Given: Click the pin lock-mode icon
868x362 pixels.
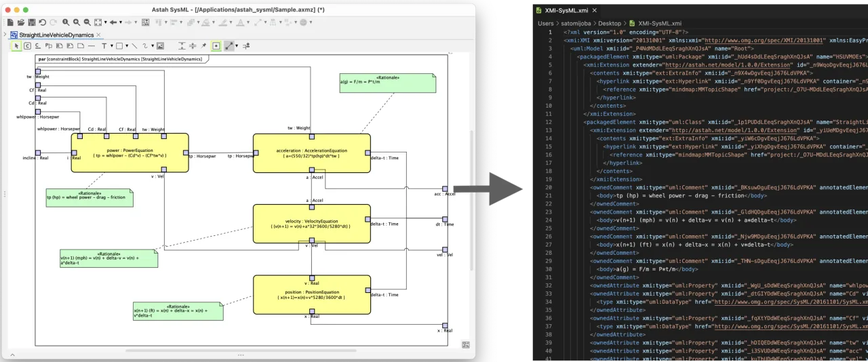Looking at the screenshot, I should click(x=203, y=46).
